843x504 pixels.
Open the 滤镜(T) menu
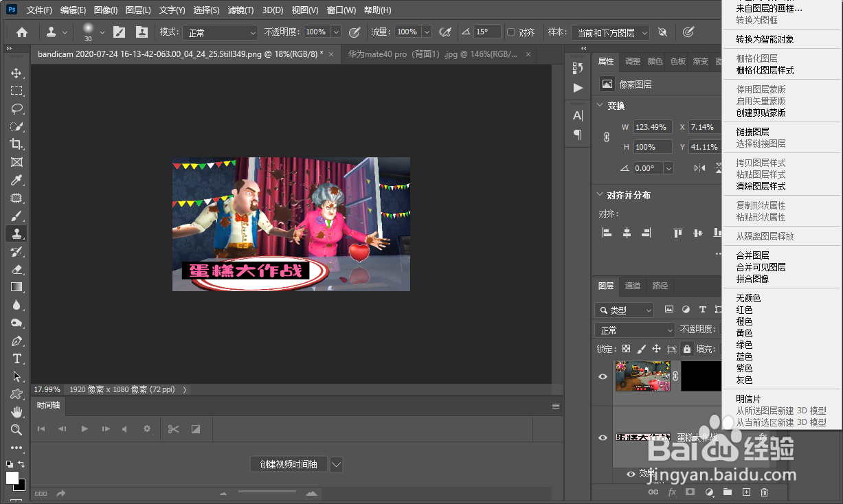240,10
